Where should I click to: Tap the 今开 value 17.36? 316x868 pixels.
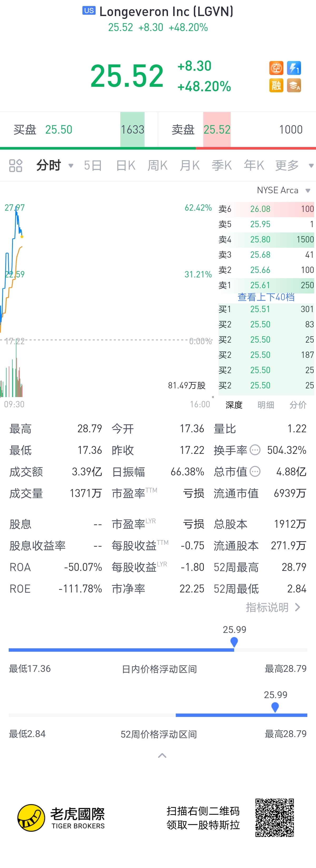click(192, 429)
